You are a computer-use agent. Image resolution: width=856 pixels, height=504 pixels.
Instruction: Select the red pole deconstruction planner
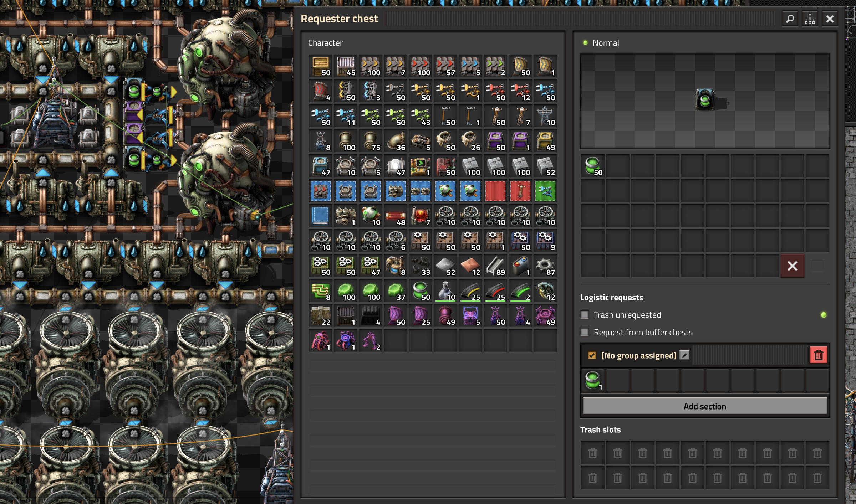(520, 191)
